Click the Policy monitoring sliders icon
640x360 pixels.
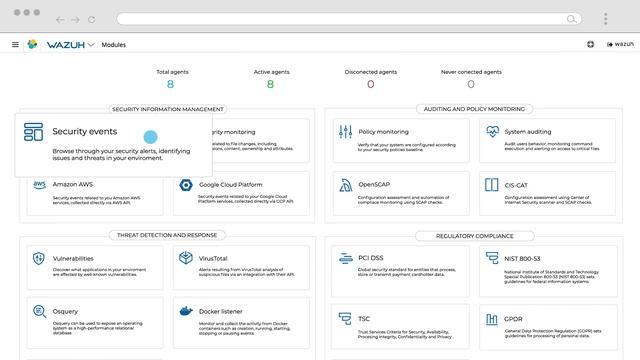pos(345,131)
